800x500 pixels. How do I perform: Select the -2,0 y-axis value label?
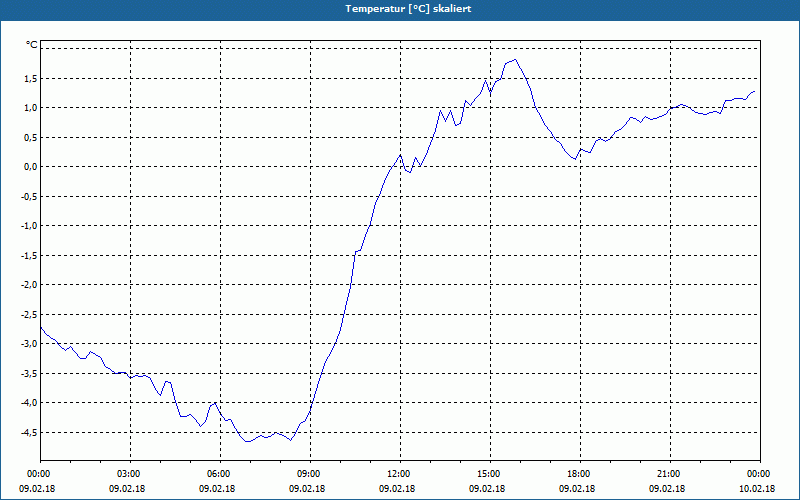(x=29, y=285)
